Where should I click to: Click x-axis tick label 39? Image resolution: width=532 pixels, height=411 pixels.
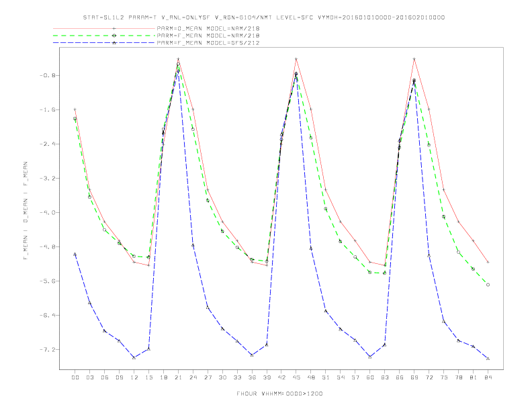coord(267,377)
